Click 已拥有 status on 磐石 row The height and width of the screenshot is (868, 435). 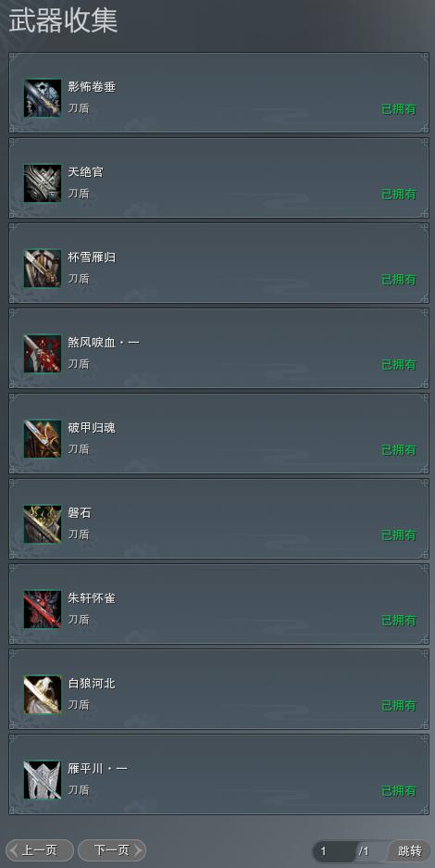(x=399, y=535)
